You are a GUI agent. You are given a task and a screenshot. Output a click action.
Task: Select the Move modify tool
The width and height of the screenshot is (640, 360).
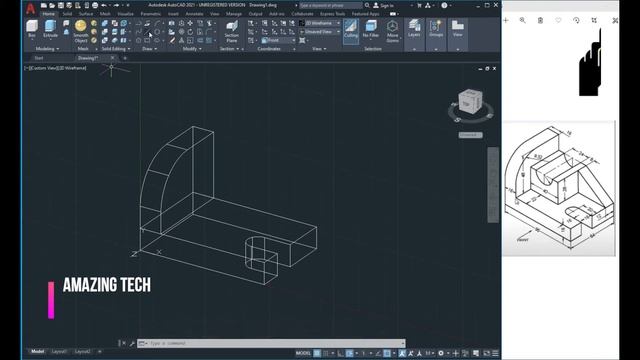pos(190,23)
